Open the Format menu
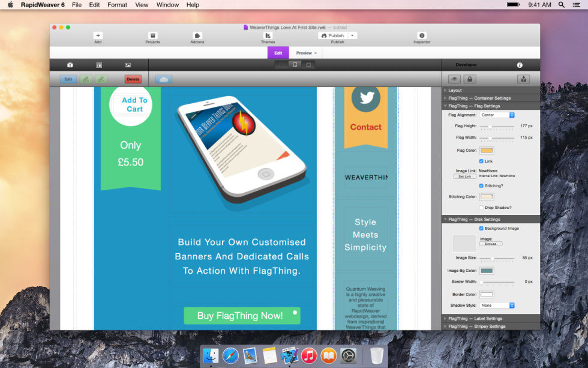588x368 pixels. 118,5
